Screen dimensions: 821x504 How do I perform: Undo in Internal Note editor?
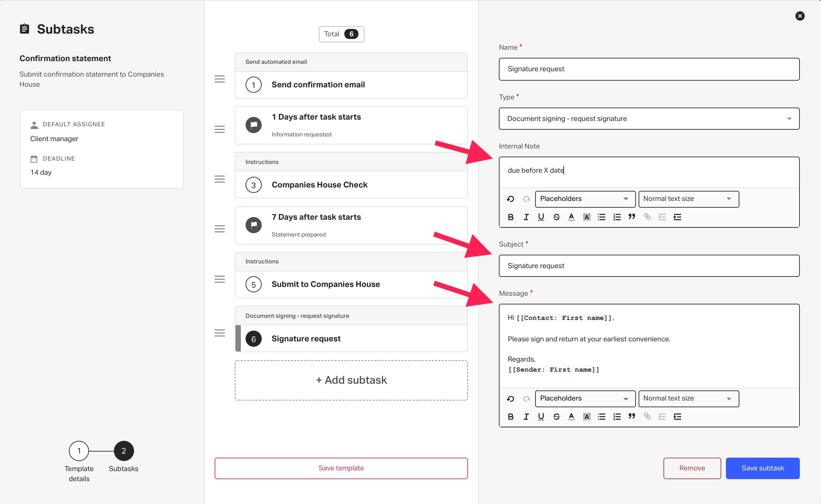[x=511, y=199]
